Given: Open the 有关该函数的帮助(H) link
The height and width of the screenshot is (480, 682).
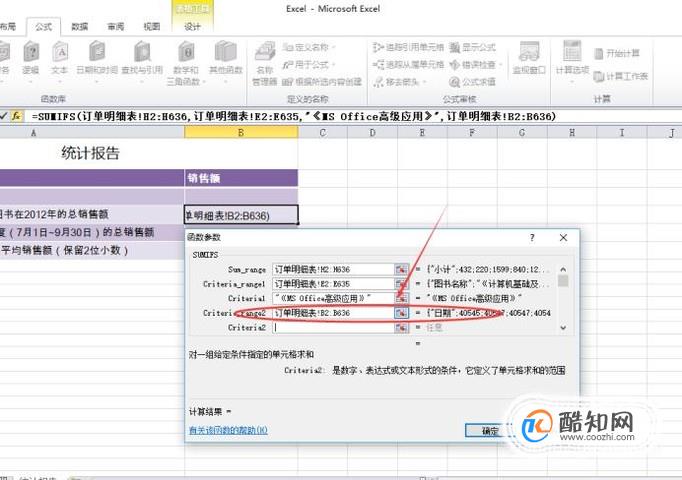Looking at the screenshot, I should 228,430.
